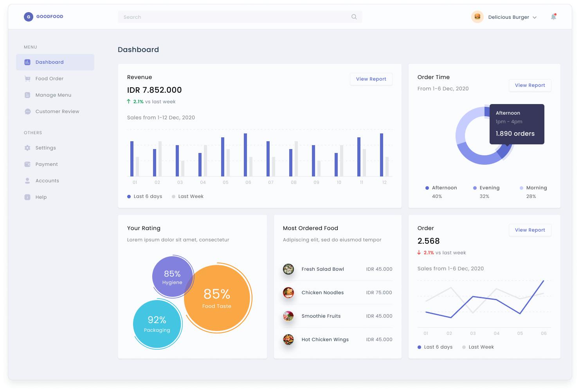The image size is (580, 392).
Task: Click View Report in Order card
Action: pos(530,230)
